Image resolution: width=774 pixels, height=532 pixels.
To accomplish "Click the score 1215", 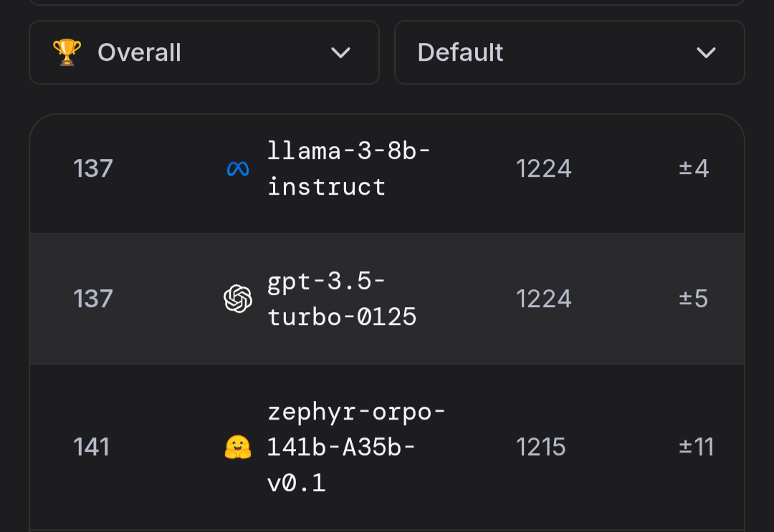I will point(540,448).
